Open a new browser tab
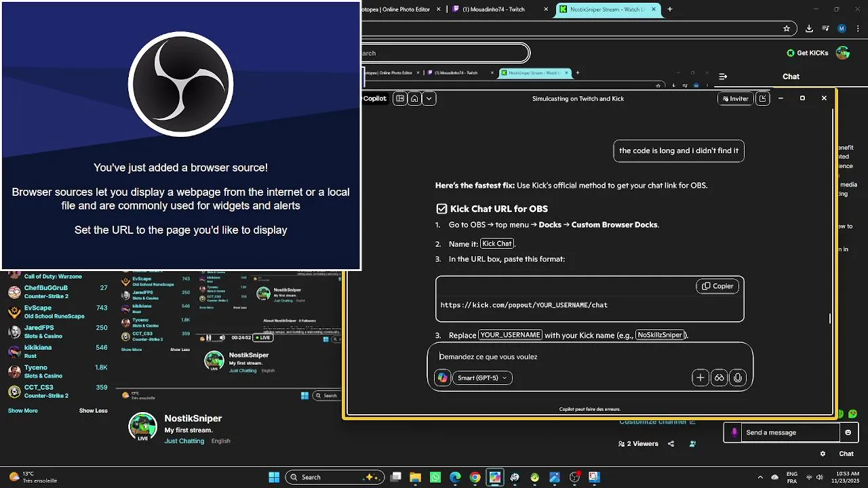 [670, 9]
